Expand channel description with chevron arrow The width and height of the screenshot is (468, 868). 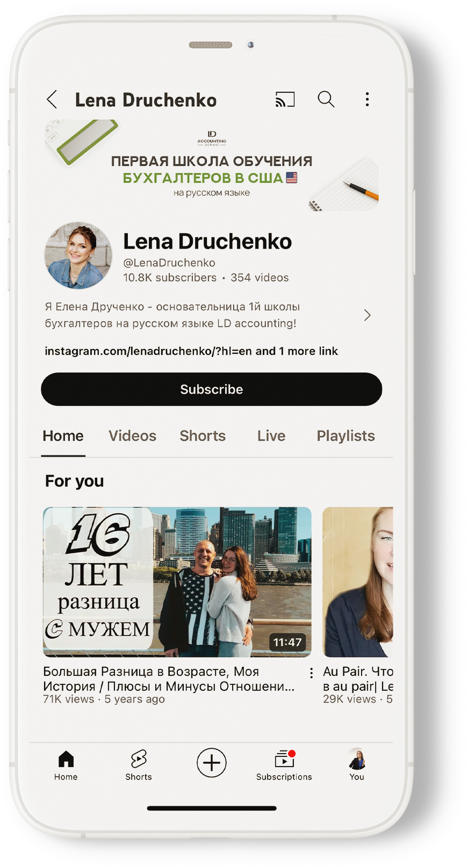click(x=368, y=315)
